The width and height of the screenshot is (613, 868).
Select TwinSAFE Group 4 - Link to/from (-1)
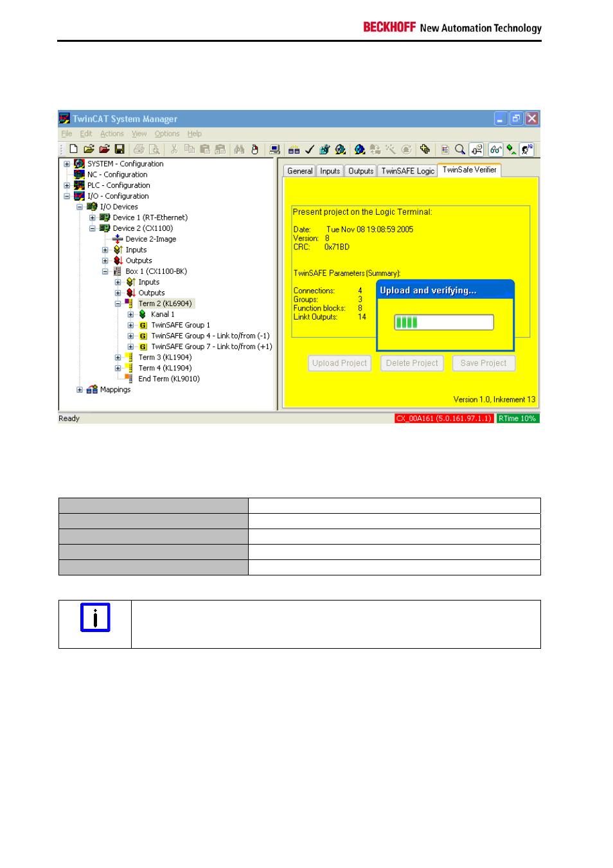(210, 336)
